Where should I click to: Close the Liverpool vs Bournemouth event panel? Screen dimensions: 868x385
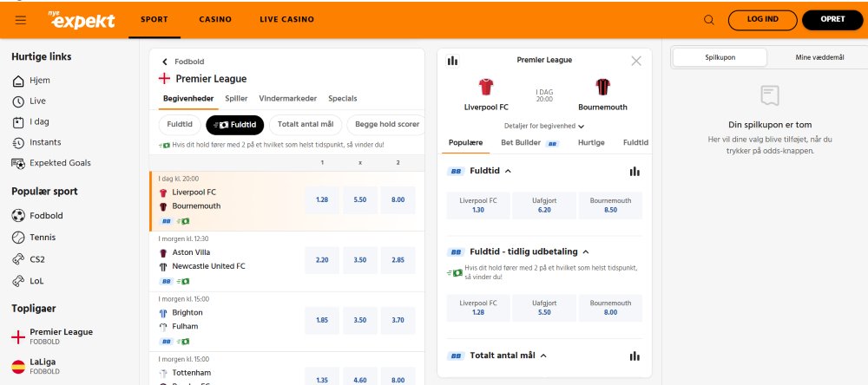pyautogui.click(x=636, y=61)
